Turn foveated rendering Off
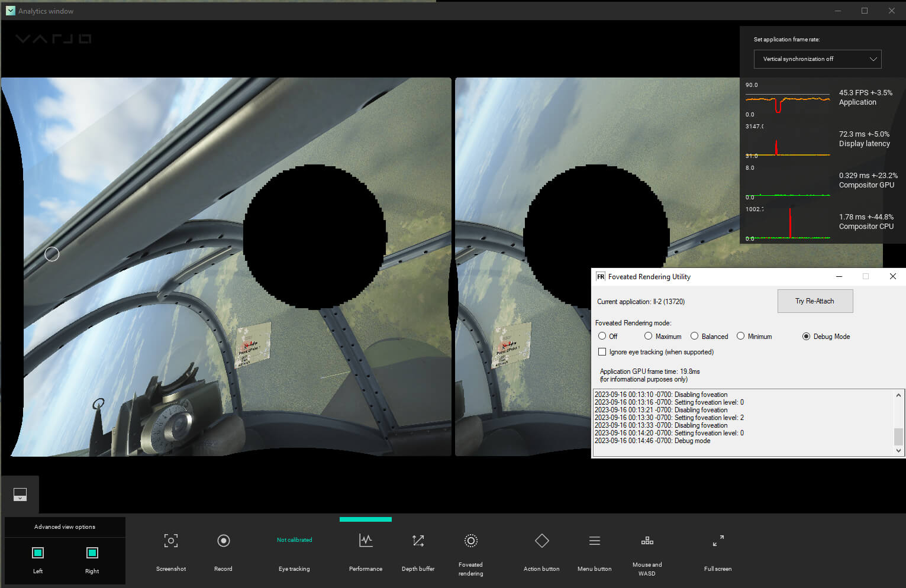 pos(602,336)
